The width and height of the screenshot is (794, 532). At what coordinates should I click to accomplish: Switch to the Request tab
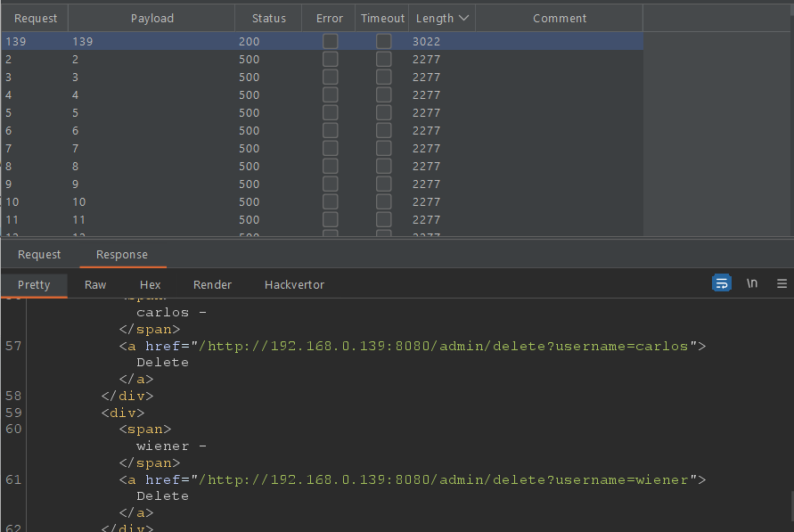(x=39, y=255)
